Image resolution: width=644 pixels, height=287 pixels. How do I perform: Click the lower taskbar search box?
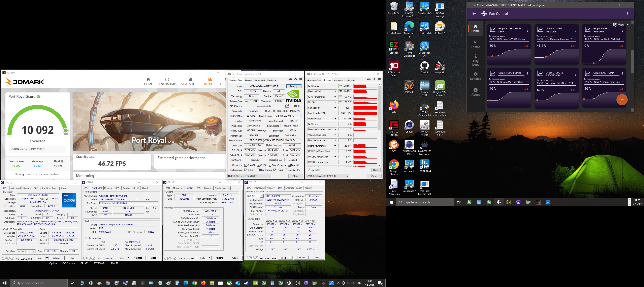[x=39, y=283]
